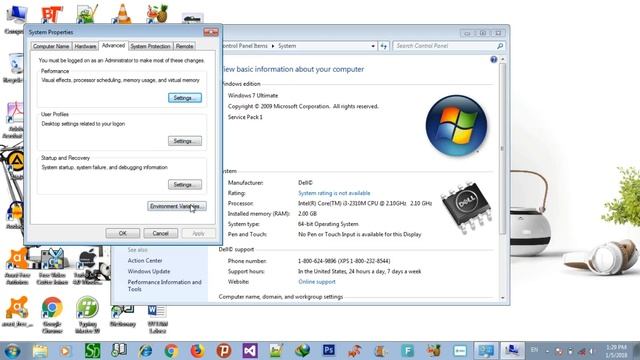Switch to the Hardware tab
The image size is (640, 360).
[85, 46]
